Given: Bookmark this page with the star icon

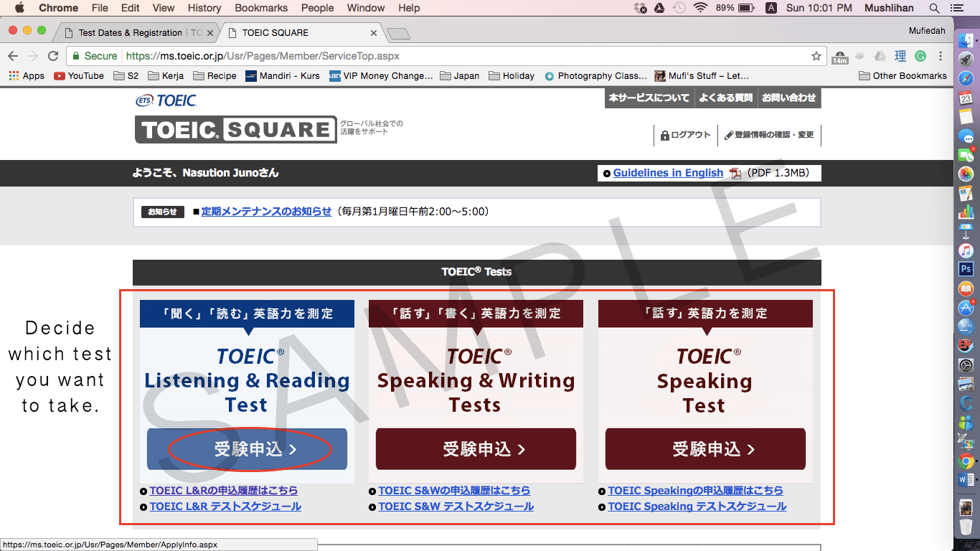Looking at the screenshot, I should tap(816, 56).
